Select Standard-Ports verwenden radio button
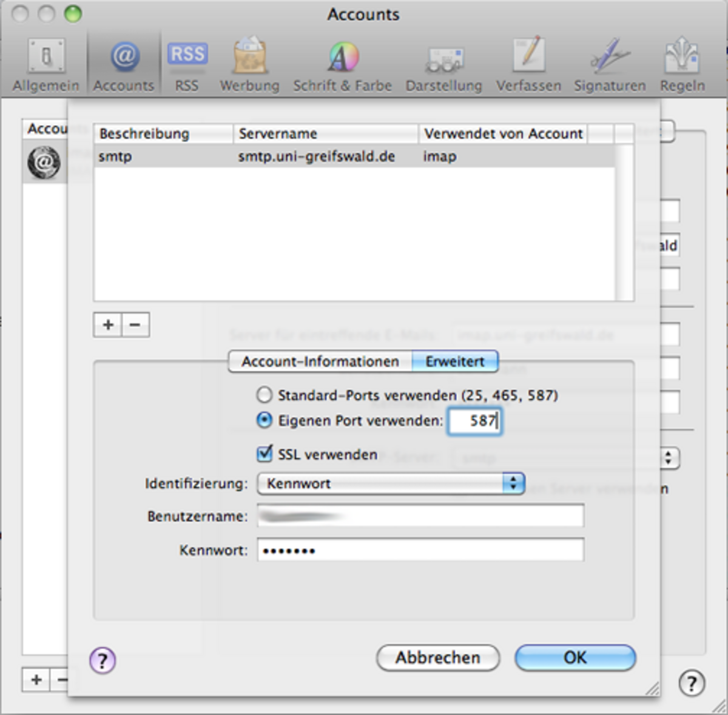 [265, 395]
